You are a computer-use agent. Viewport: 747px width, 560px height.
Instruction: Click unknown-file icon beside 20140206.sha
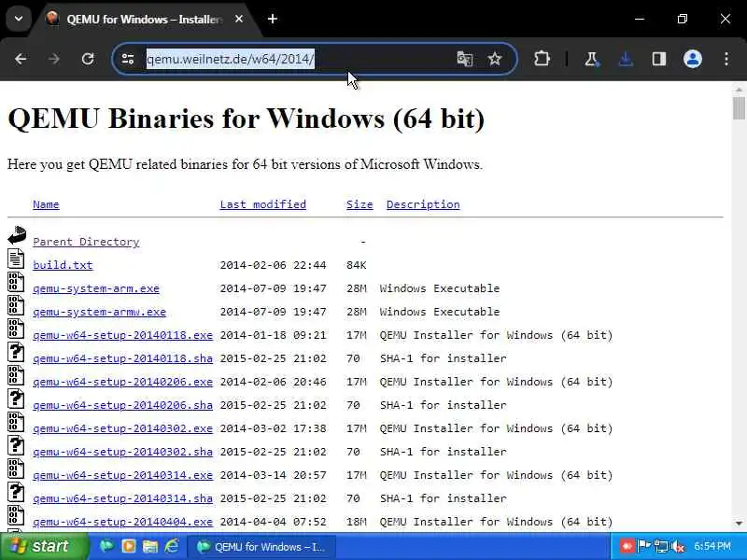click(x=16, y=399)
